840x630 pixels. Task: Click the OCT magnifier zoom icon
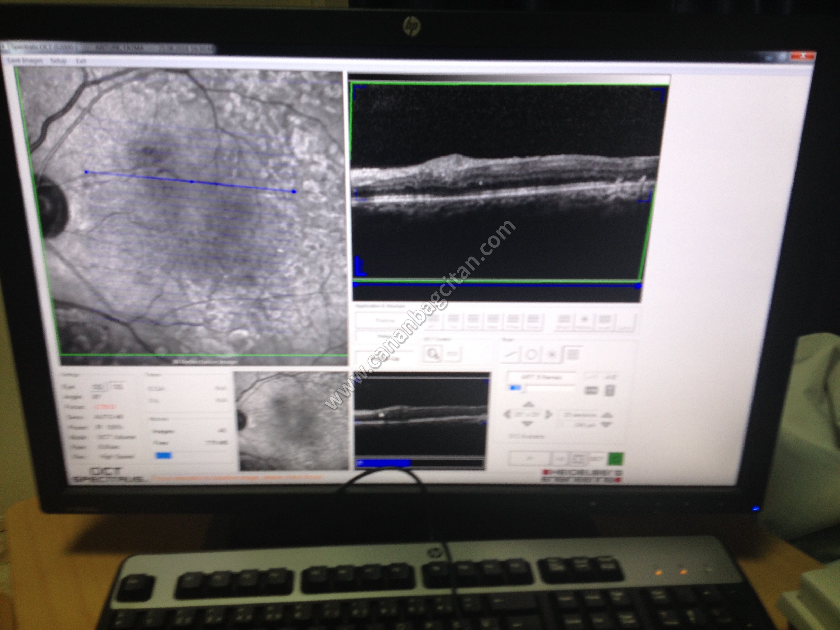tap(433, 354)
